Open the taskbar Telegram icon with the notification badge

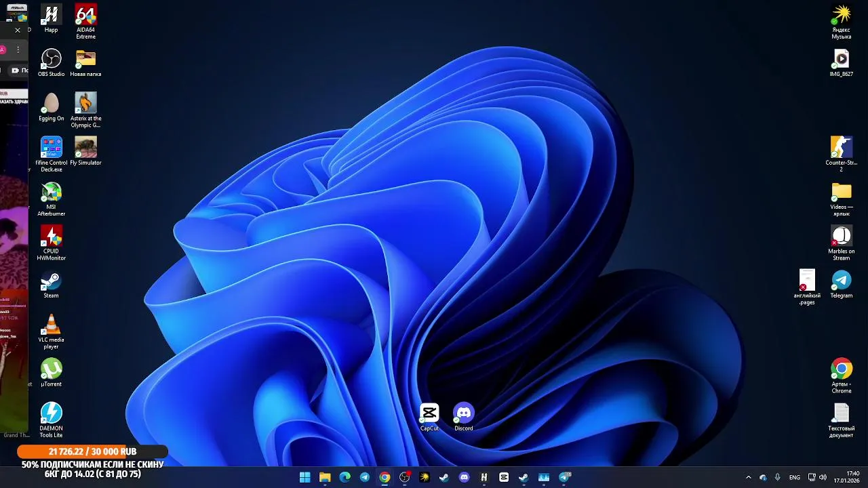click(564, 477)
